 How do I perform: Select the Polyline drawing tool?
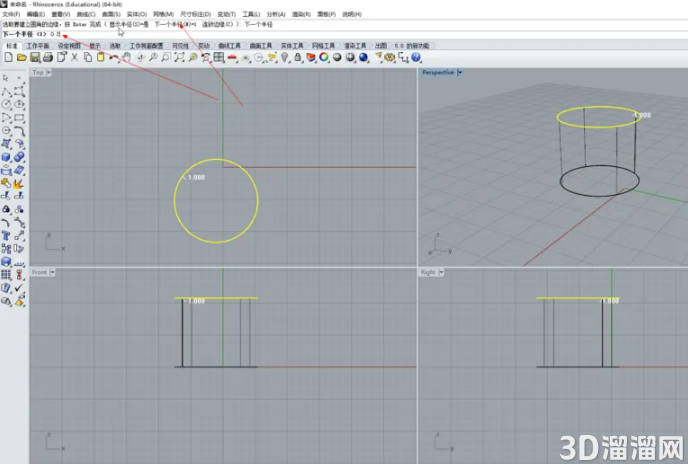tap(6, 91)
